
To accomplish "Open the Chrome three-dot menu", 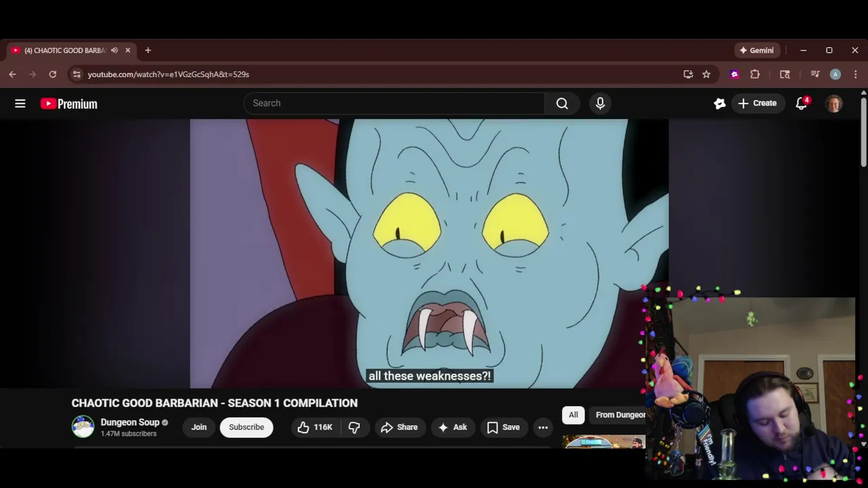I will (856, 75).
